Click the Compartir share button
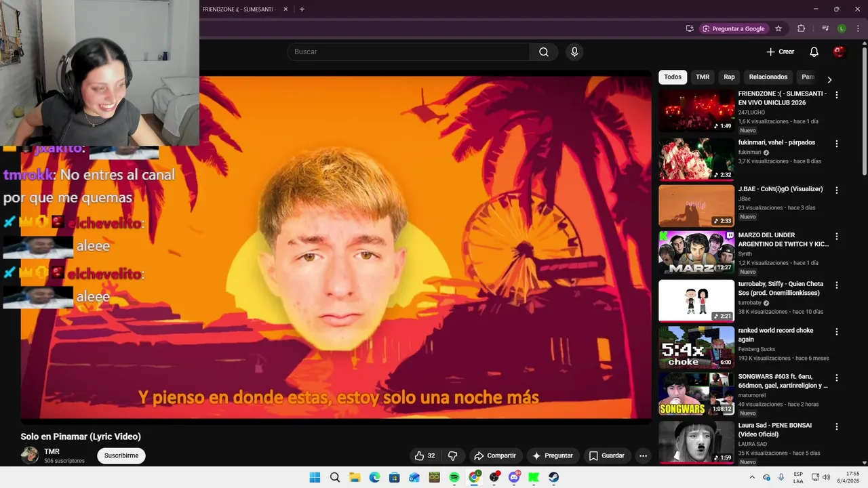The width and height of the screenshot is (868, 488). click(495, 456)
